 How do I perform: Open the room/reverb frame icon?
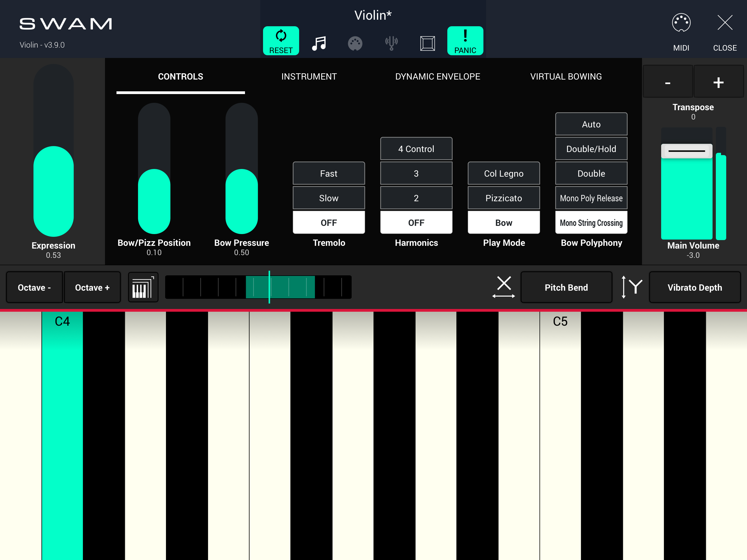(428, 43)
